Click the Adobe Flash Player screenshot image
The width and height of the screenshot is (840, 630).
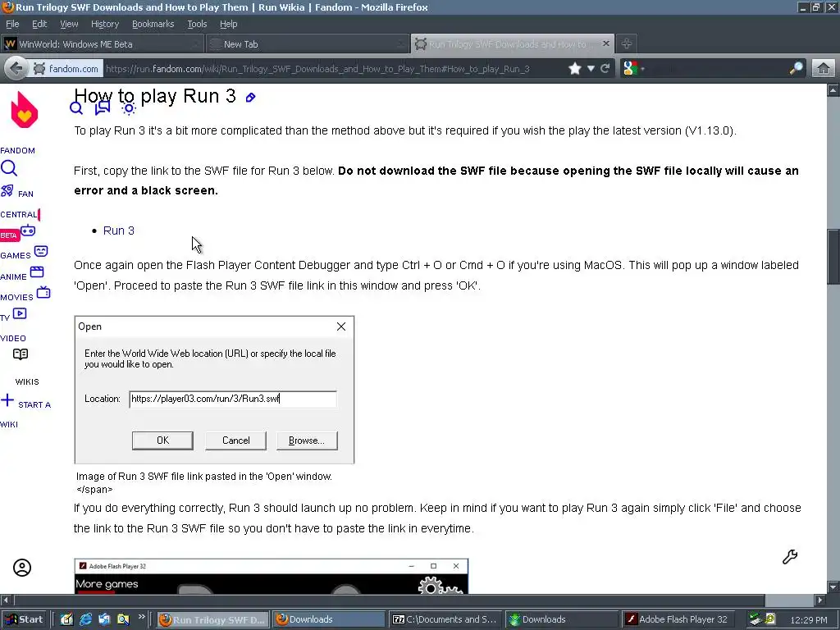[x=271, y=576]
